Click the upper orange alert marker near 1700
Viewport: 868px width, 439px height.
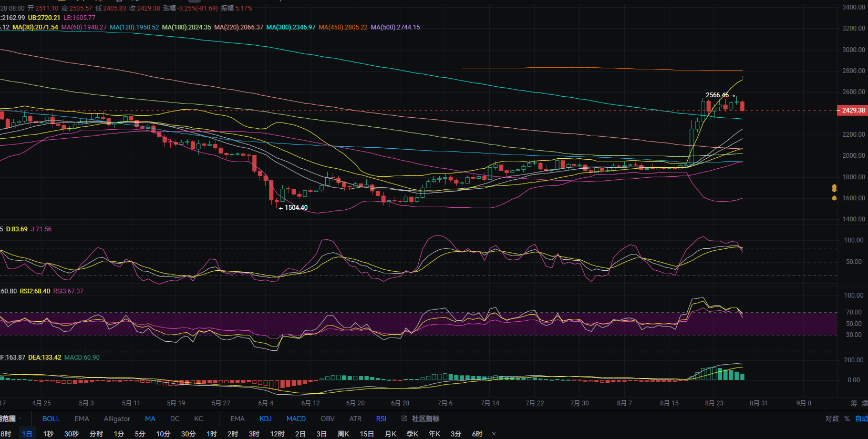click(x=834, y=188)
